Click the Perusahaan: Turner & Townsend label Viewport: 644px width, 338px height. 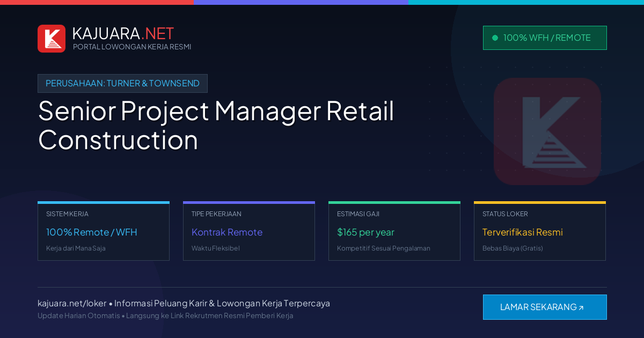coord(122,83)
